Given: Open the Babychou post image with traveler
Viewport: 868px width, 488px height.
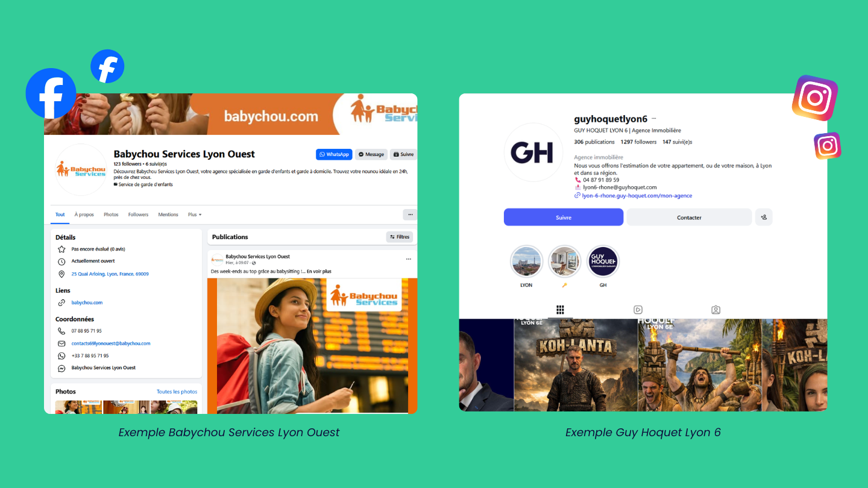Looking at the screenshot, I should click(312, 346).
